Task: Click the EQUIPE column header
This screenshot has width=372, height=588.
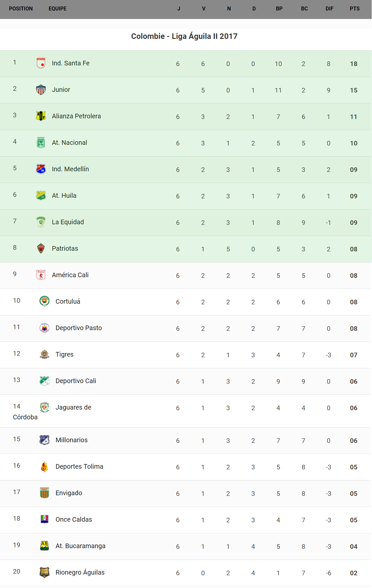Action: coord(57,8)
